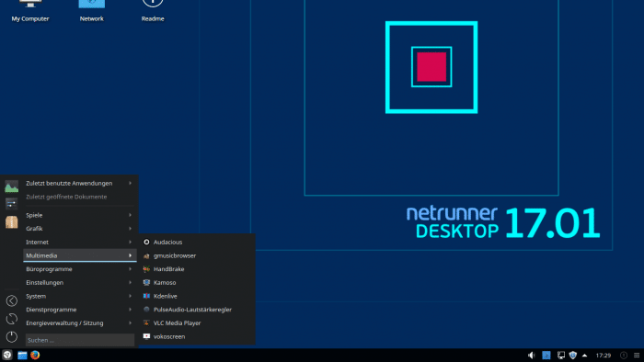The width and height of the screenshot is (644, 362).
Task: Open the file manager taskbar icon
Action: point(22,356)
